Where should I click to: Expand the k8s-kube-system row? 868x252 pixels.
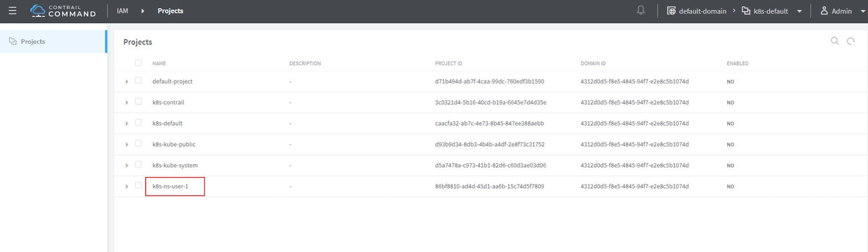click(127, 165)
